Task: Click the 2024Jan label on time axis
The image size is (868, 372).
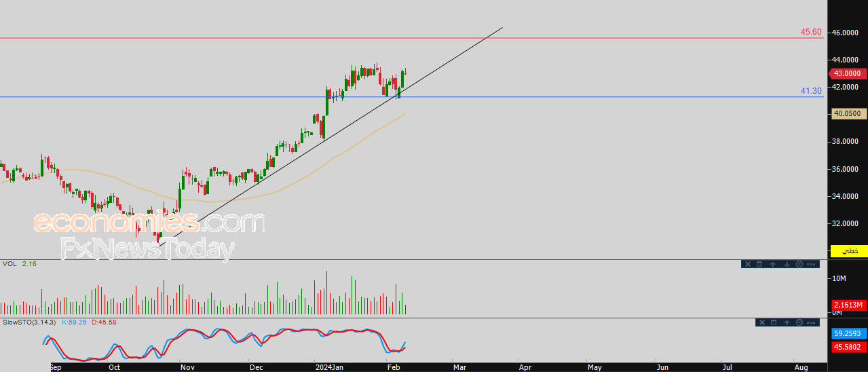Action: click(328, 367)
